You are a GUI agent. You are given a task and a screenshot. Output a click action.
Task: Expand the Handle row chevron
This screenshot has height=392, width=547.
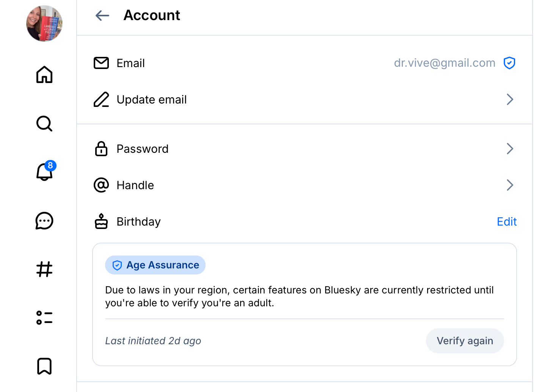pyautogui.click(x=510, y=185)
